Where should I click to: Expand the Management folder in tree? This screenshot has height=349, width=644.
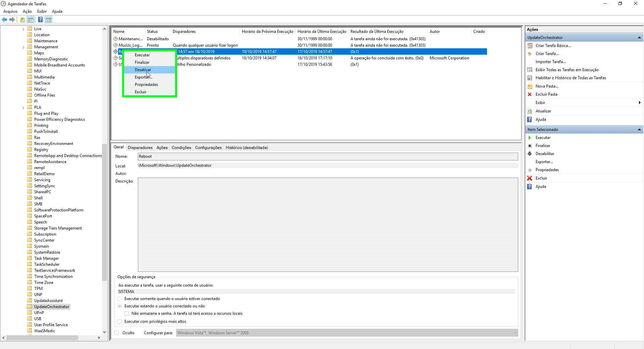pyautogui.click(x=23, y=47)
